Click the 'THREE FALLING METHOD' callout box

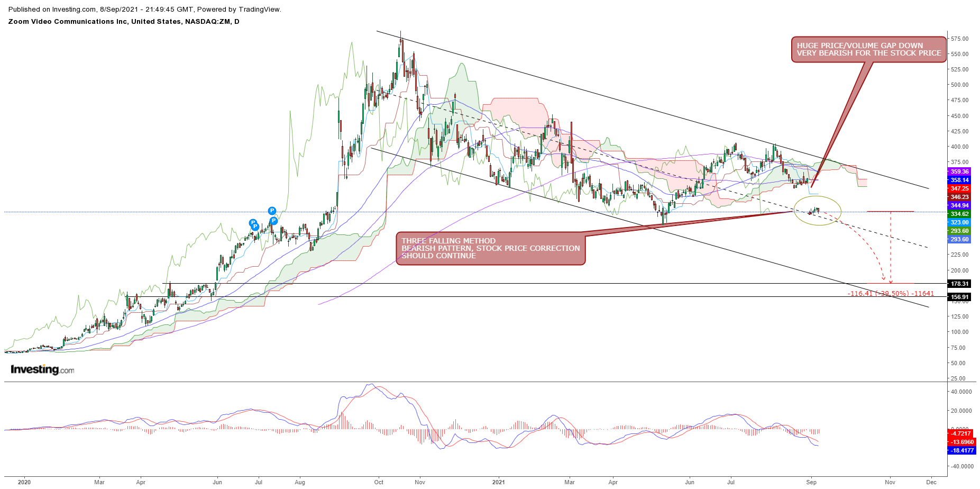click(x=491, y=248)
